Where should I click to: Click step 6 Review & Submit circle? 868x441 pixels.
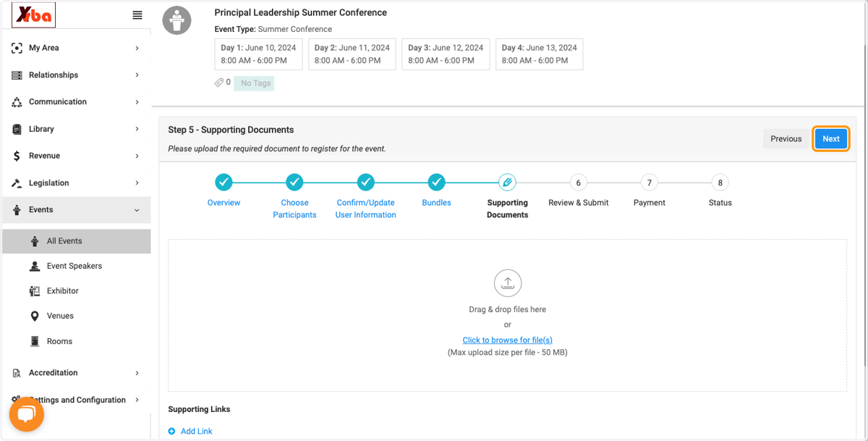[x=578, y=182]
